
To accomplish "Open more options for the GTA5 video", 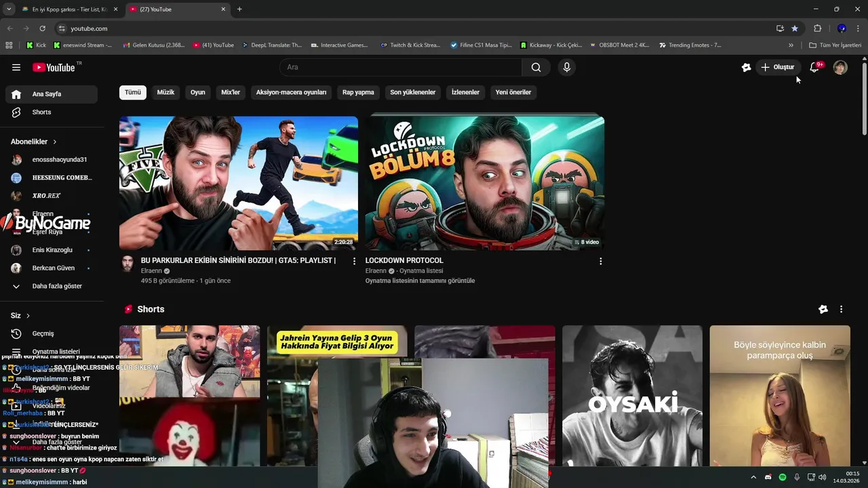I will pos(354,261).
